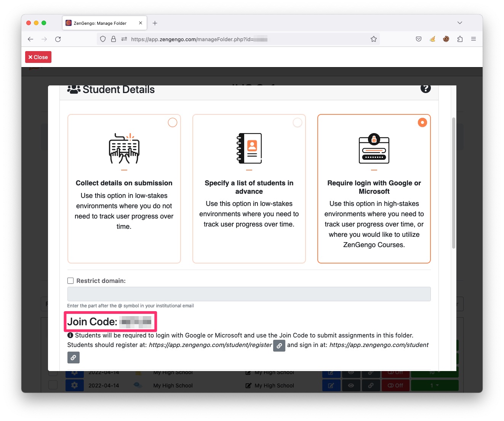Tick the checkbox in the last table row

[x=53, y=385]
